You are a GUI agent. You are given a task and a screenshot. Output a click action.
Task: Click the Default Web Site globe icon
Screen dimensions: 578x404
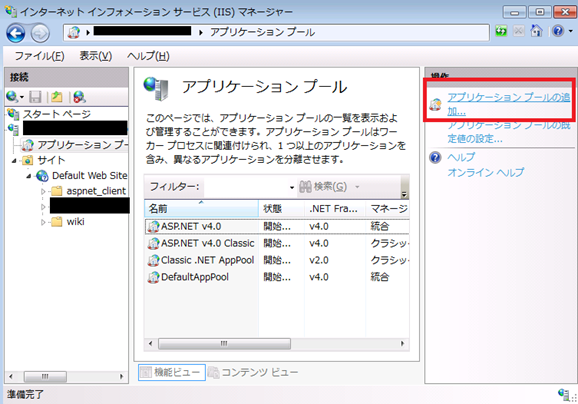43,176
